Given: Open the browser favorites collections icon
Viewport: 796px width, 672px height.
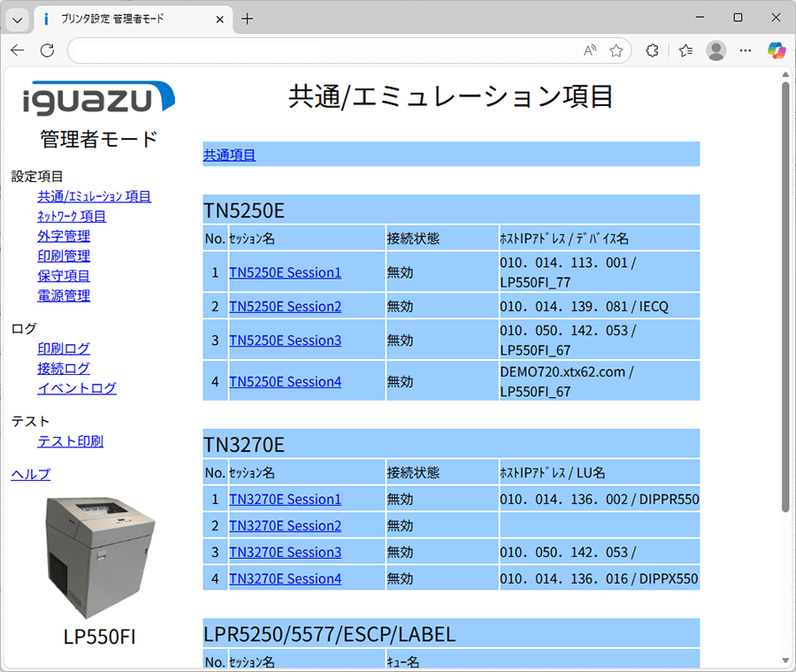Looking at the screenshot, I should tap(685, 50).
